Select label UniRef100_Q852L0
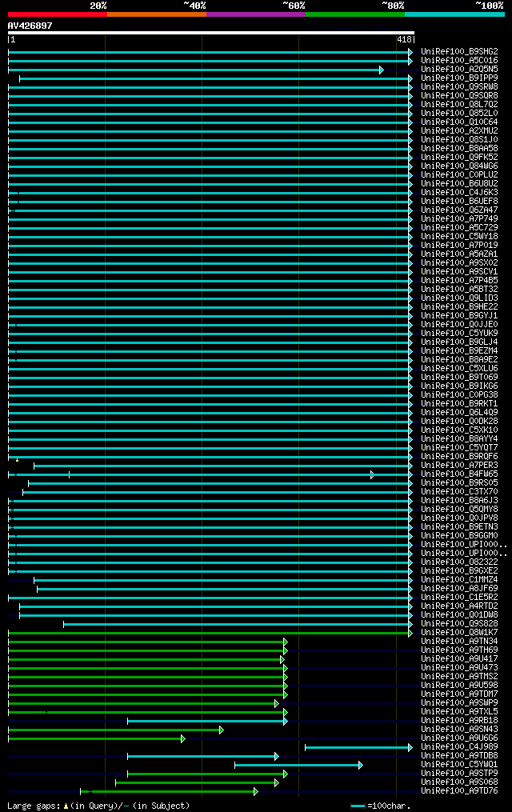 pos(459,114)
